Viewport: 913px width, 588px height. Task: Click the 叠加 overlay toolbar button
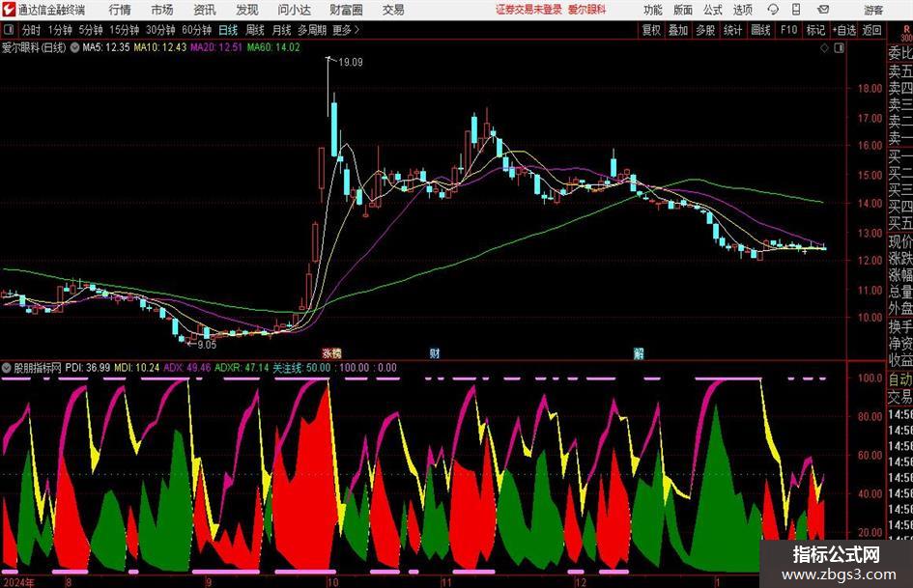[x=678, y=30]
